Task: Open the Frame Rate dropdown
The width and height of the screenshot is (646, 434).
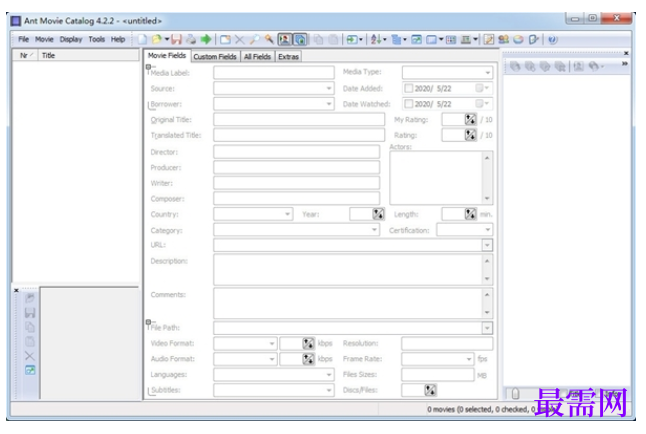Action: pos(468,359)
